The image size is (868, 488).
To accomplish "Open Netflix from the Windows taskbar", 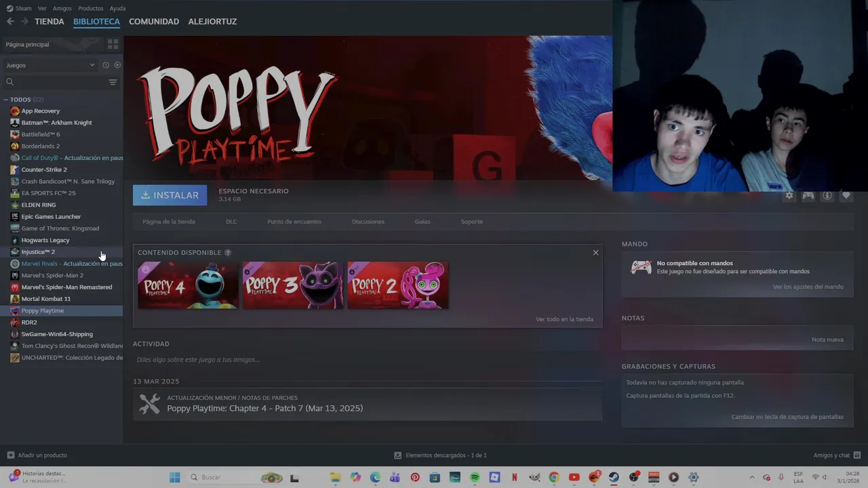I will 515,477.
